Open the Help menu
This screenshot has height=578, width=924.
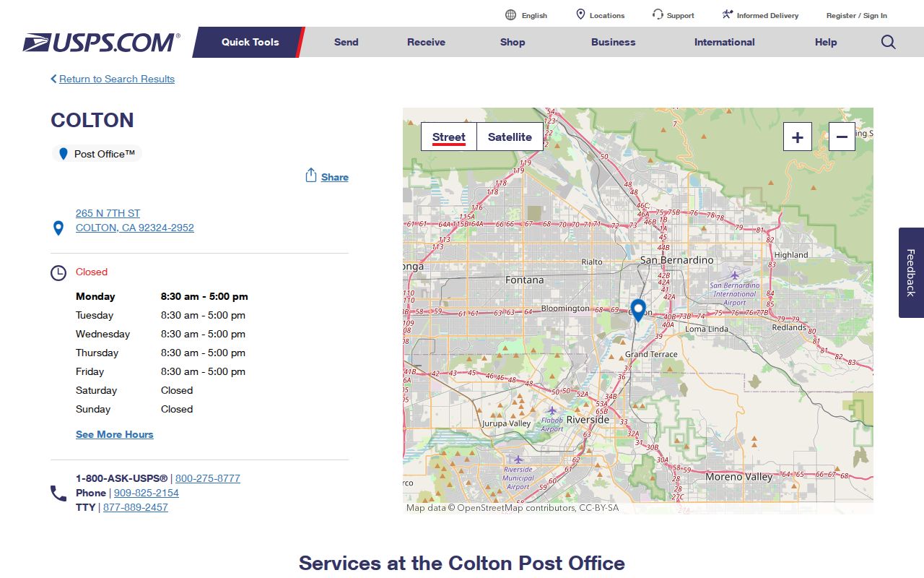coord(826,42)
